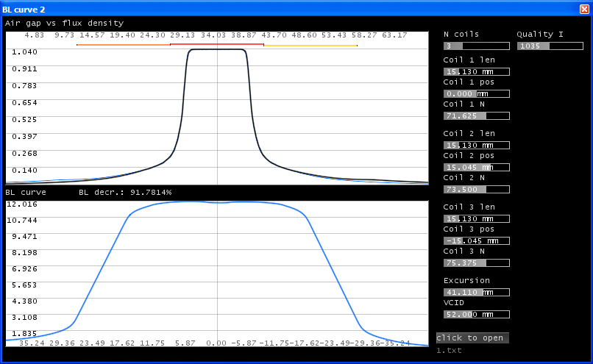This screenshot has width=593, height=364.
Task: Adjust the VCID slider
Action: click(x=477, y=315)
